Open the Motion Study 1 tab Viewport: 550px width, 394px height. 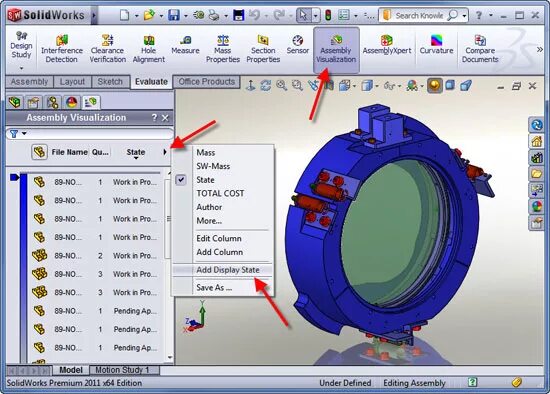(122, 370)
